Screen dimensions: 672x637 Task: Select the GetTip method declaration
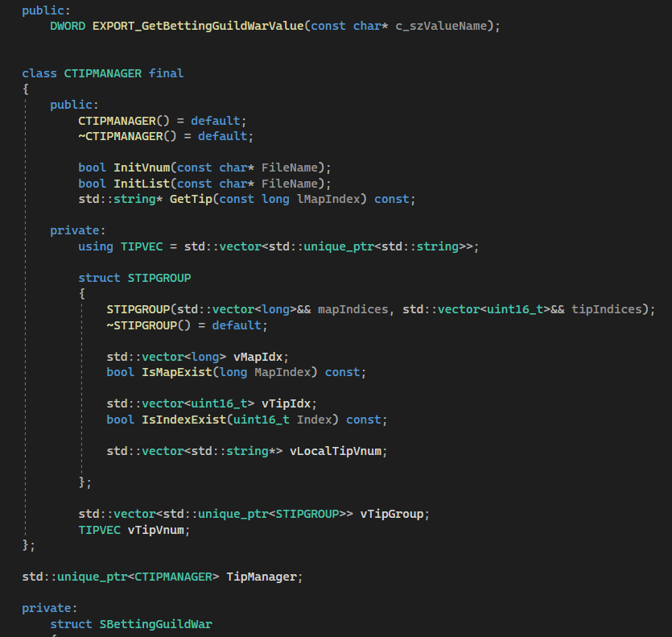click(191, 199)
